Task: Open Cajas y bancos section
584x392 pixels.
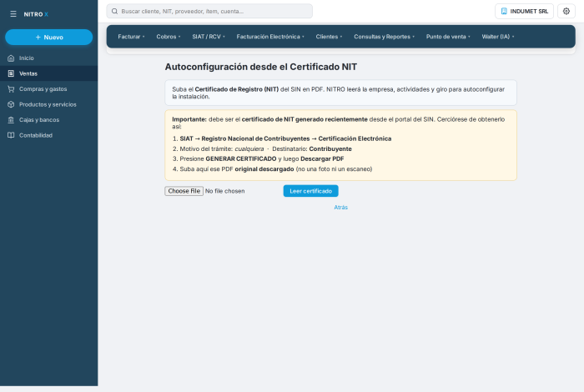Action: (48, 120)
